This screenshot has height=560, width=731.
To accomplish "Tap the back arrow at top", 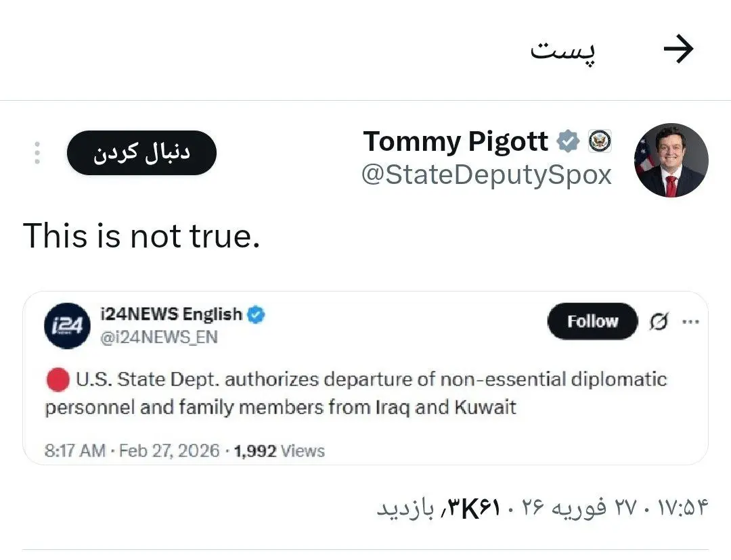I will pos(679,50).
